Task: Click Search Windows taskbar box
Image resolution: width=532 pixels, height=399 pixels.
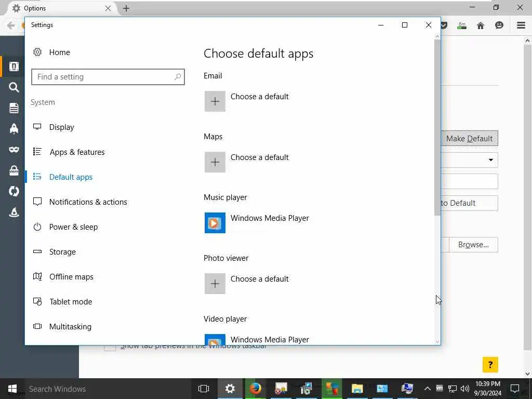Action: 109,389
